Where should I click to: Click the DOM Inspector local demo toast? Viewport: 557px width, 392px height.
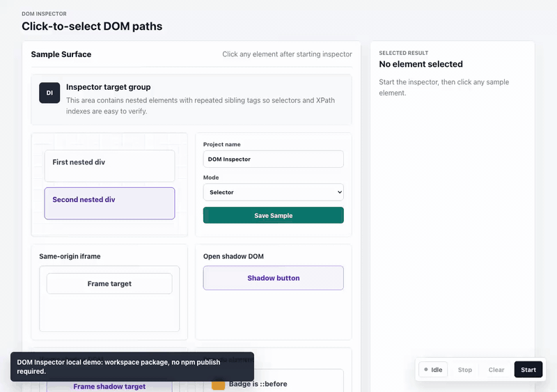(x=132, y=367)
